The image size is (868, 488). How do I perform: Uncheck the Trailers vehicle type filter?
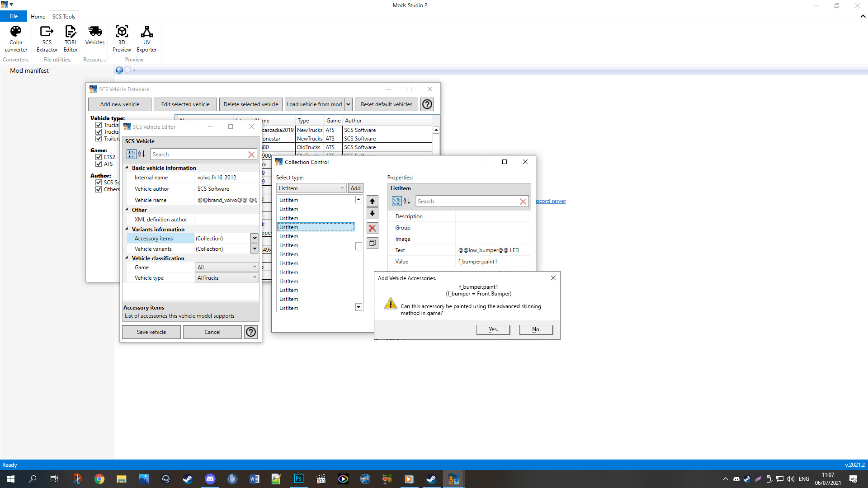pos(99,139)
